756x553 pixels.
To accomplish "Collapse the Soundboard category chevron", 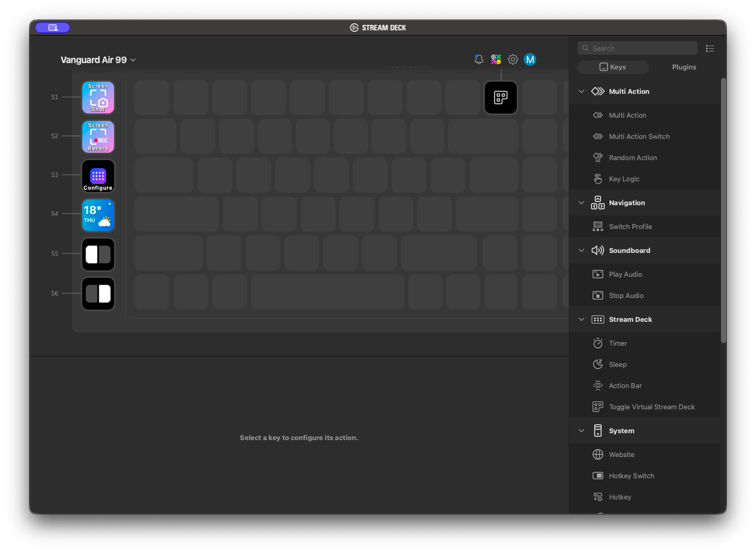I will pos(581,250).
